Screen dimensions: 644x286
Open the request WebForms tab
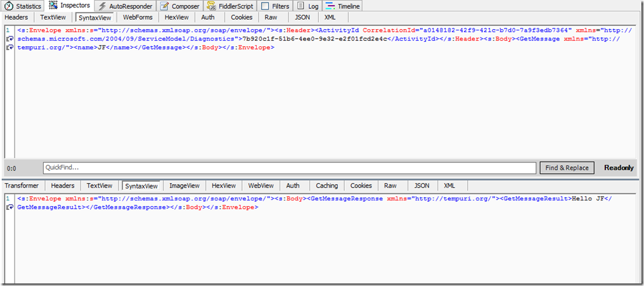click(138, 17)
